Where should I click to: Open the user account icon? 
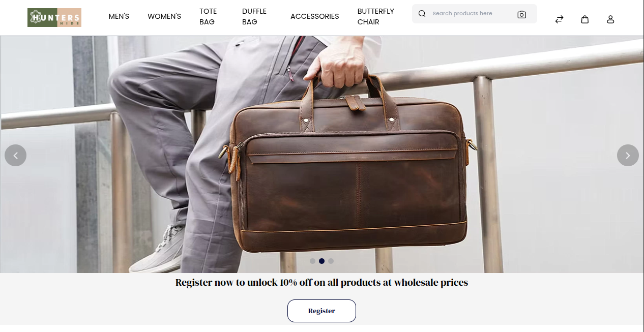pyautogui.click(x=610, y=19)
